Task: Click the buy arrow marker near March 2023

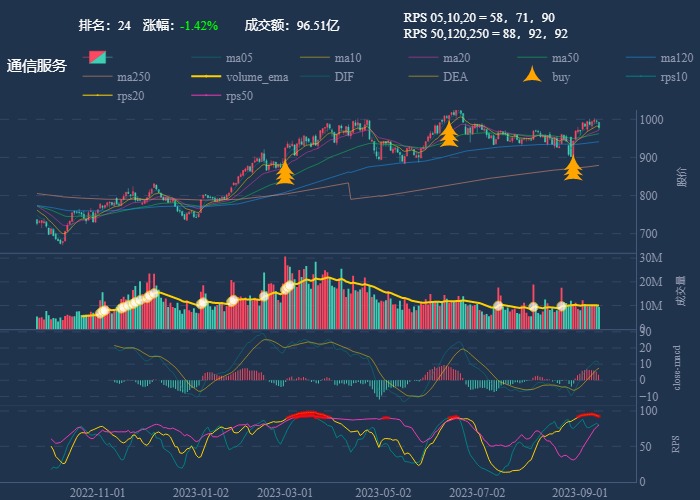Action: [x=285, y=173]
